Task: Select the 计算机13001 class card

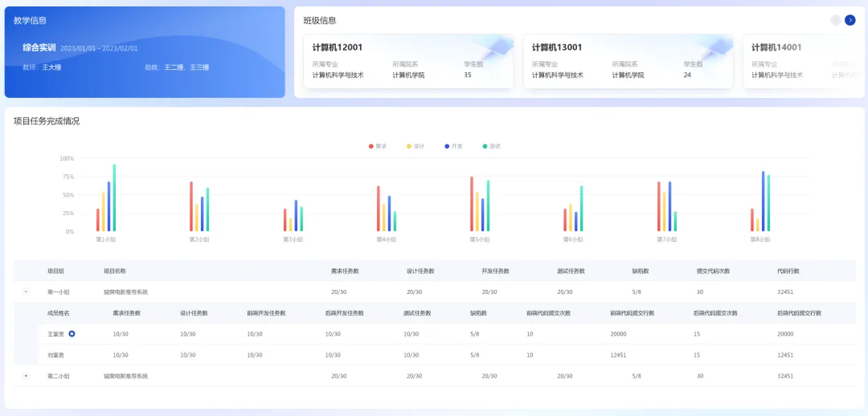Action: [x=628, y=61]
